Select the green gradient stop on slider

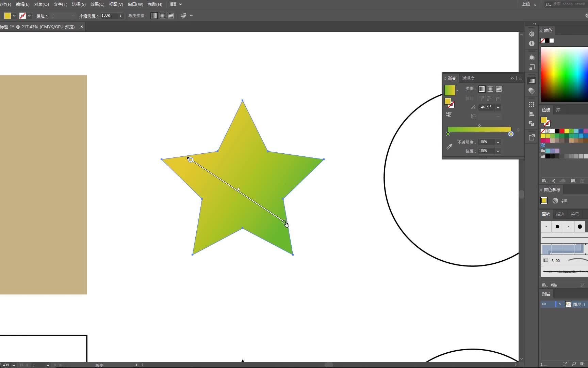pyautogui.click(x=448, y=134)
